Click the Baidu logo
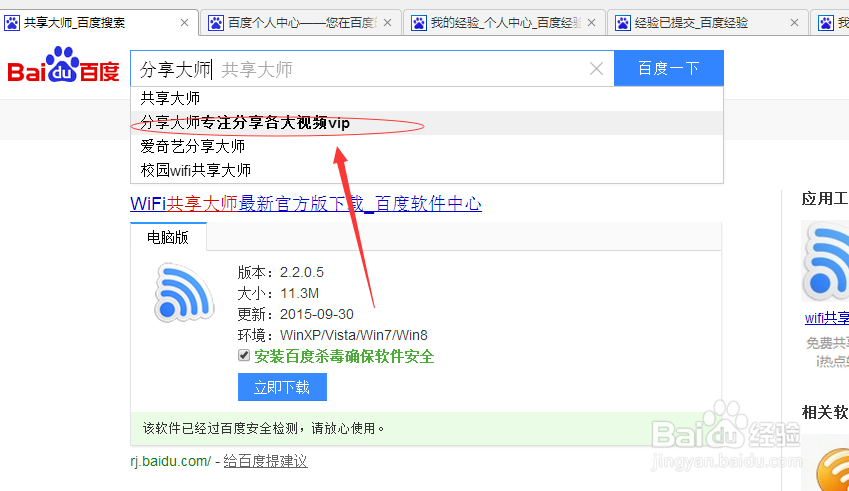The height and width of the screenshot is (491, 849). click(63, 65)
